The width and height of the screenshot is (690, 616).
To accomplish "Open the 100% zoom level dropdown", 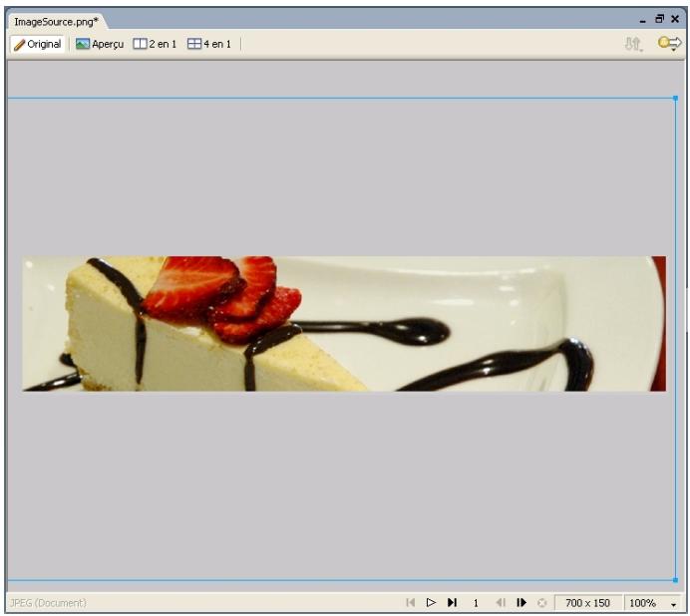I will coord(653,603).
